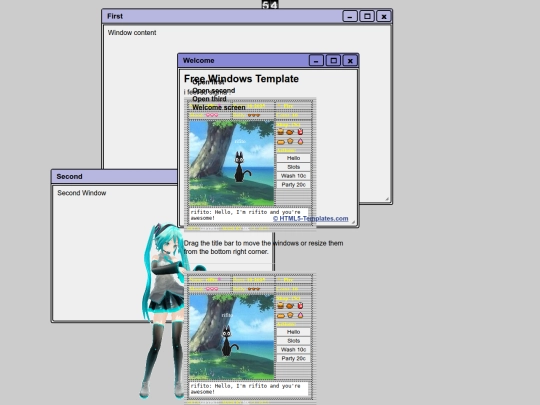This screenshot has width=540, height=405.
Task: Play Slots in the lower pet widget
Action: [293, 341]
